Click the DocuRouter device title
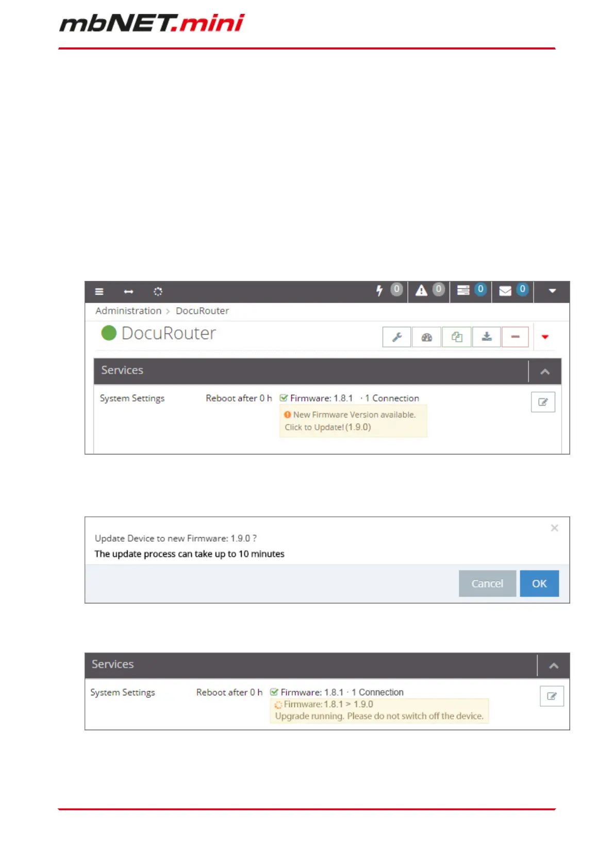This screenshot has width=614, height=868. [169, 333]
